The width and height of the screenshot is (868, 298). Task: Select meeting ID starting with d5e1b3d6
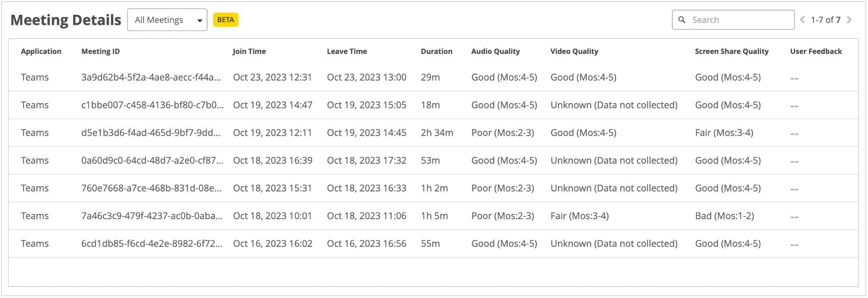click(151, 133)
